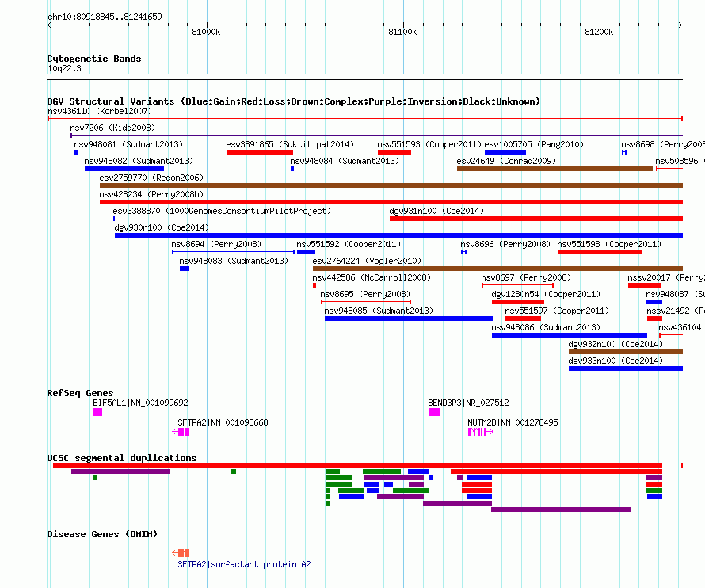Click the nsv948083 (Sudmant2013) blue bar
705x588 pixels.
184,269
